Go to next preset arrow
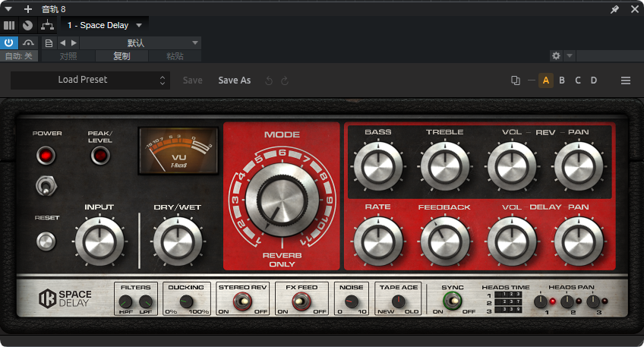Viewport: 644px width, 347px height. coord(74,43)
